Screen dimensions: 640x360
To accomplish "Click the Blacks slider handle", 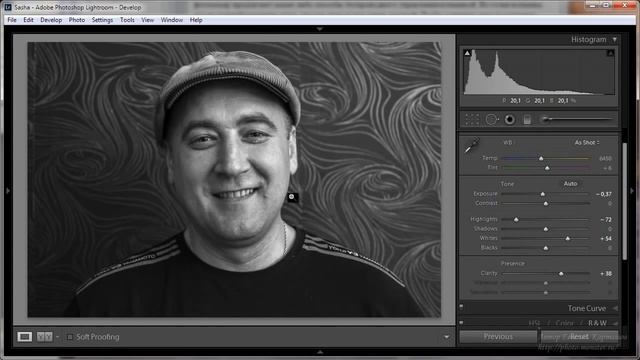I will [546, 248].
